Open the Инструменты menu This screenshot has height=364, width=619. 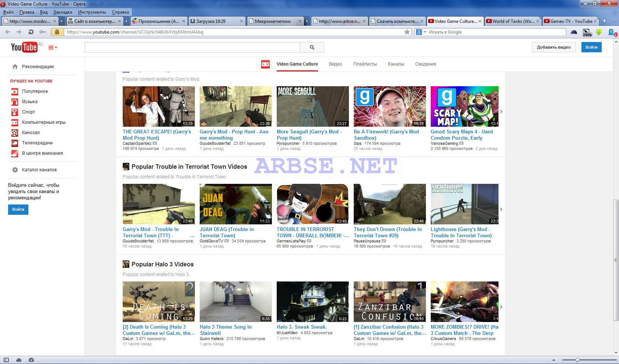[92, 12]
